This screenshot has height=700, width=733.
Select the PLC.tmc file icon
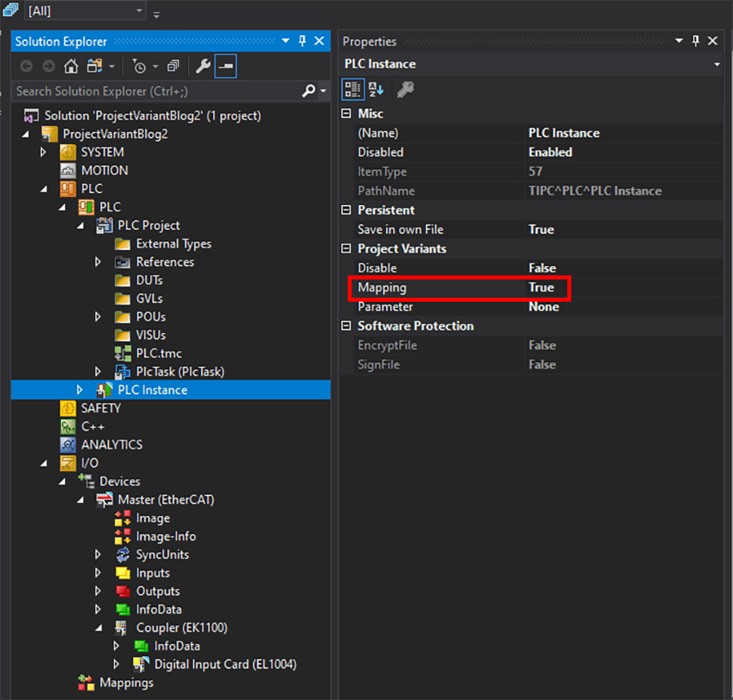[123, 354]
